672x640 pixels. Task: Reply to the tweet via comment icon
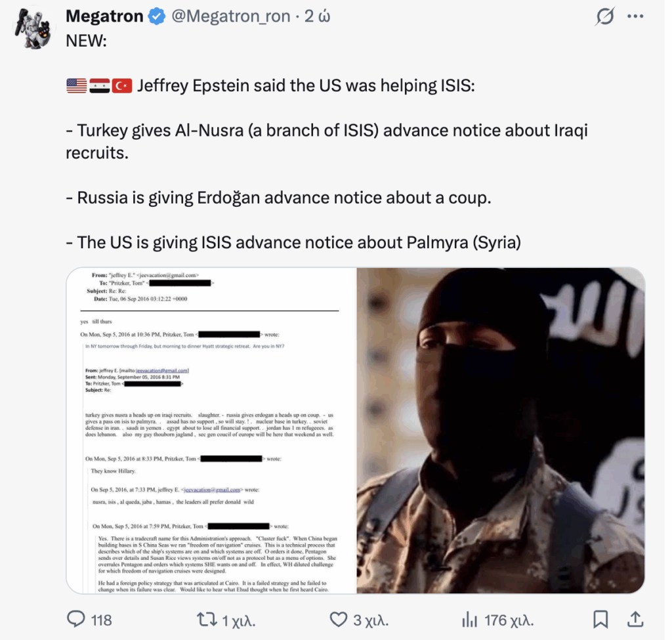(76, 620)
